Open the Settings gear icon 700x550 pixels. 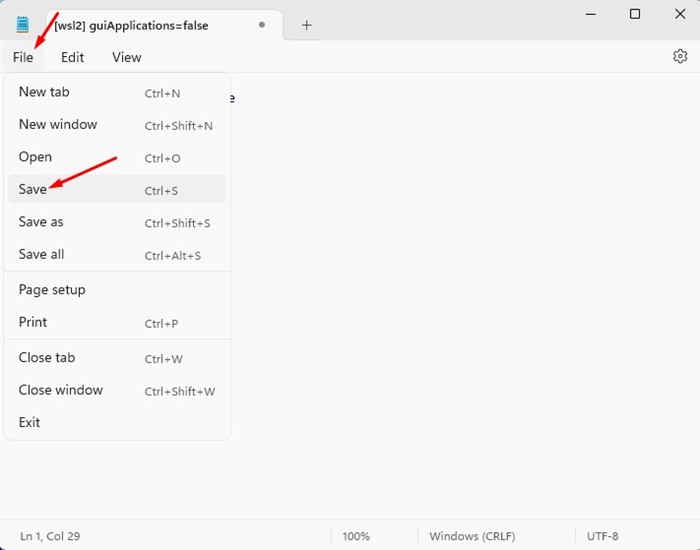pyautogui.click(x=680, y=57)
